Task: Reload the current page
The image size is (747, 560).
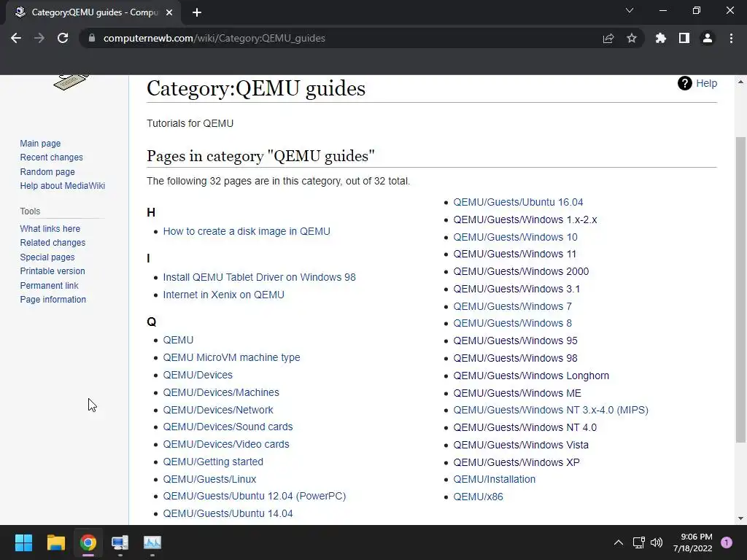Action: point(63,38)
